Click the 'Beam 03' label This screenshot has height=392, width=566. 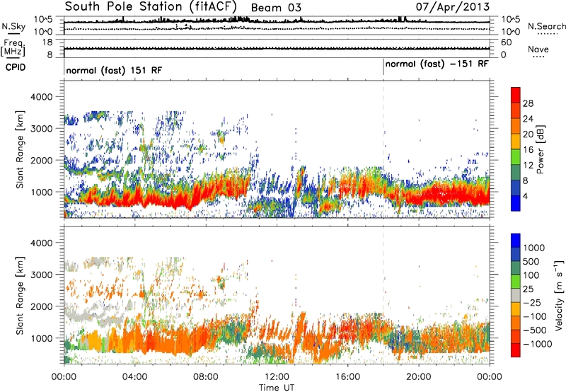tap(276, 8)
